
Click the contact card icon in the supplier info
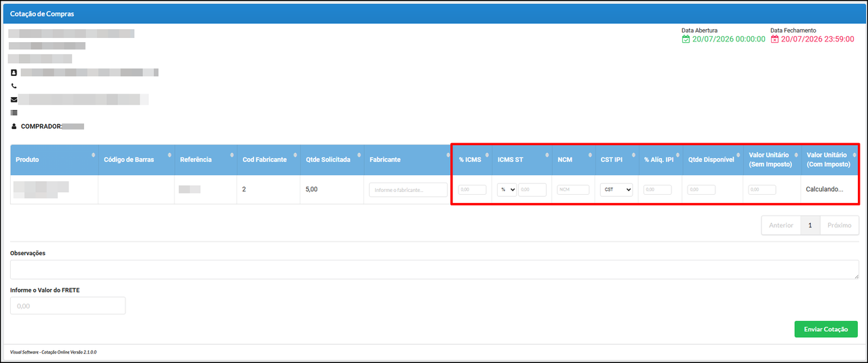(14, 72)
